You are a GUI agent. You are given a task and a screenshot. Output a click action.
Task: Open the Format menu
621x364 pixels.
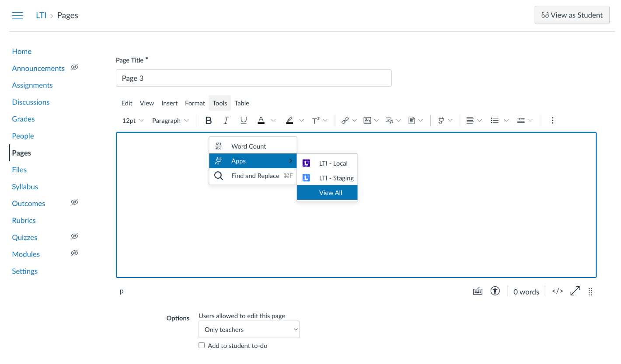pyautogui.click(x=195, y=103)
